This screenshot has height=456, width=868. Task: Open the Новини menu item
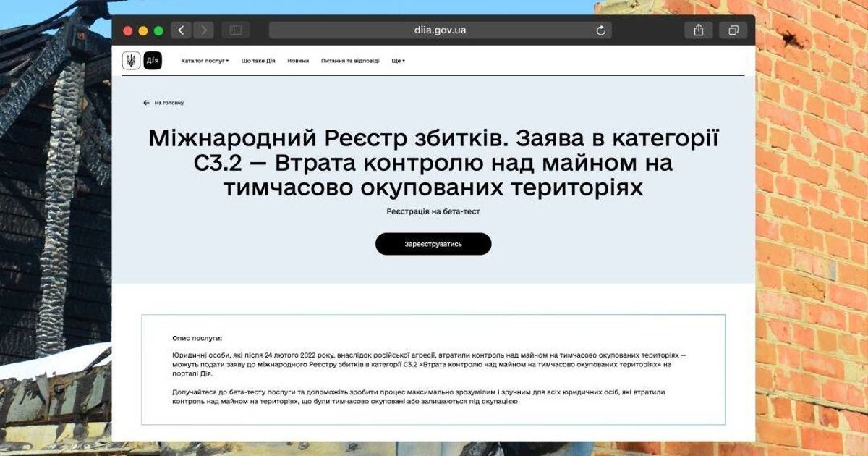click(298, 61)
